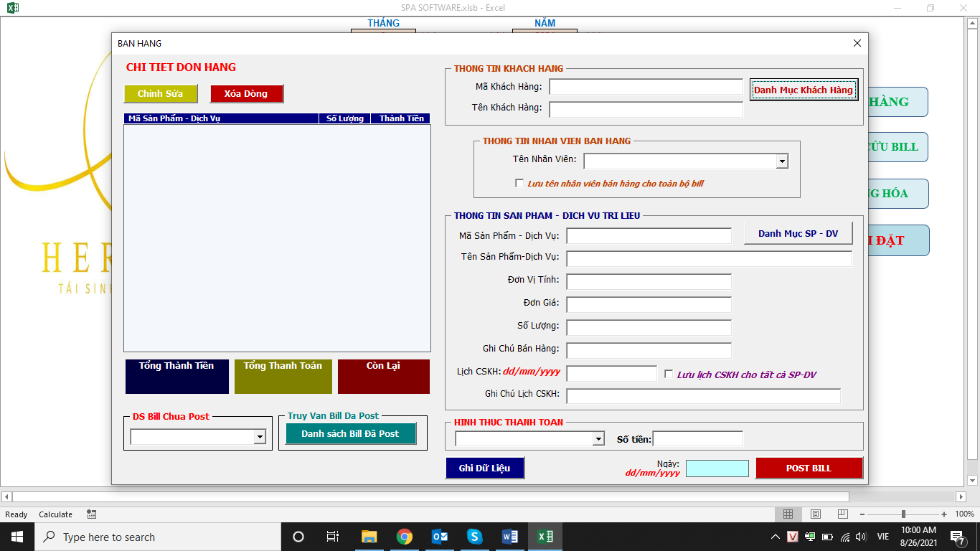Check 'Lưu tên nhân viên bán hàng cho toàn bộ bill'
Screen dimensions: 980x551
pyautogui.click(x=519, y=184)
